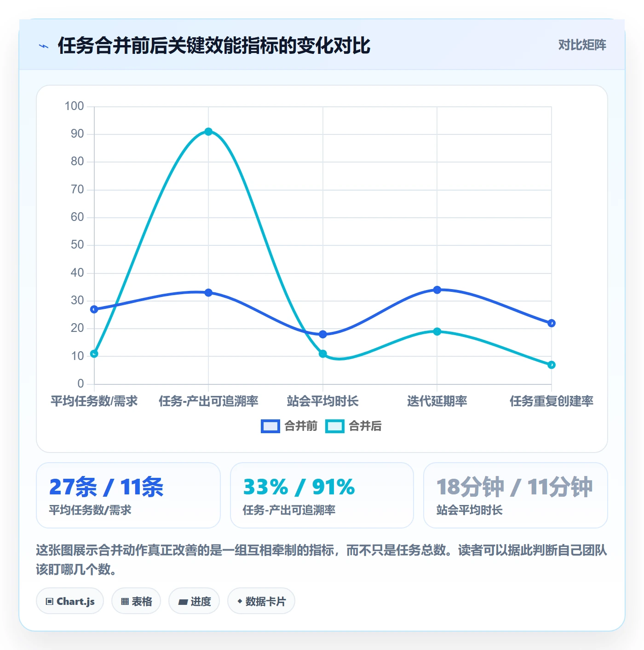
Task: Click 合并前 point at 站会平均时长
Action: tap(323, 334)
